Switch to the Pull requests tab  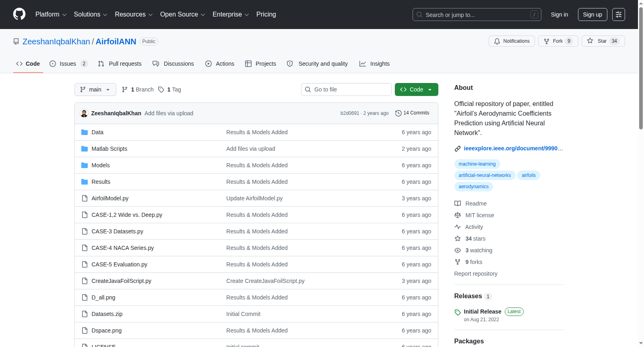click(120, 64)
